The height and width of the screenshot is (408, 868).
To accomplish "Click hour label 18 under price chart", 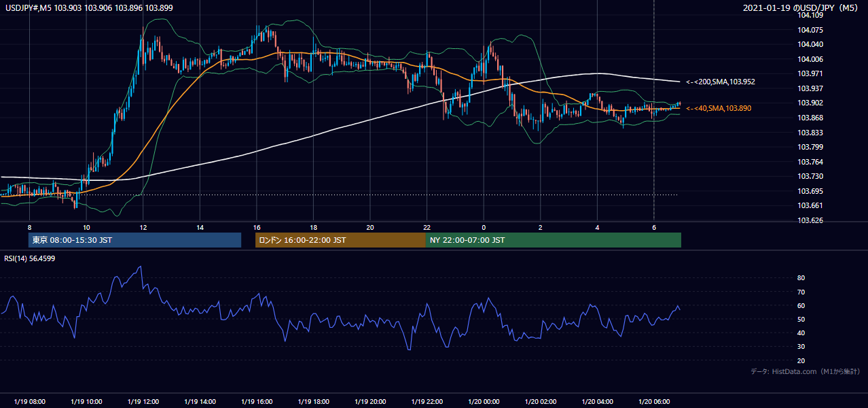I will pyautogui.click(x=313, y=227).
